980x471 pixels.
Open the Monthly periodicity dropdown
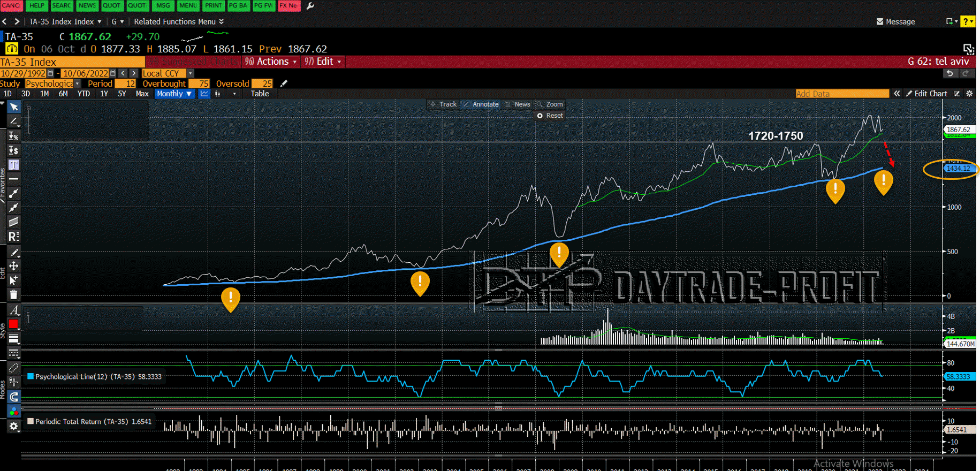point(174,94)
